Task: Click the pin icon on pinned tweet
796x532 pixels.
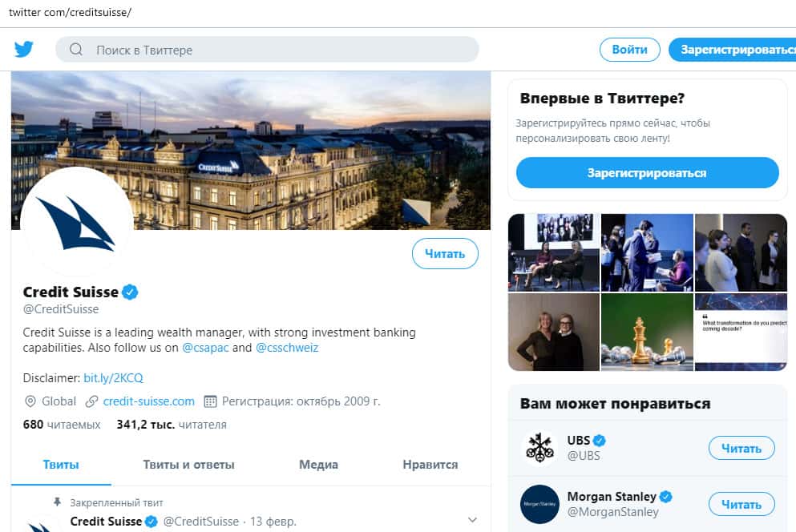Action: pos(57,502)
